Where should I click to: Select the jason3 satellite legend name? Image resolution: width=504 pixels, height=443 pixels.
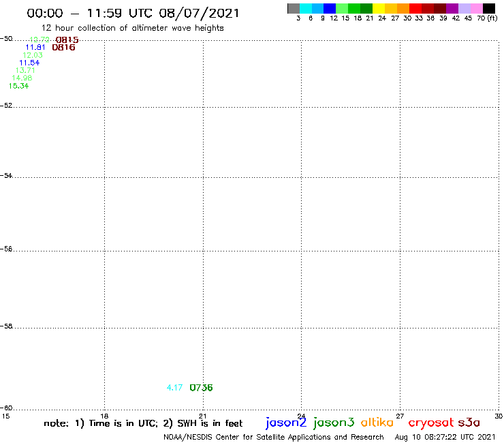334,423
